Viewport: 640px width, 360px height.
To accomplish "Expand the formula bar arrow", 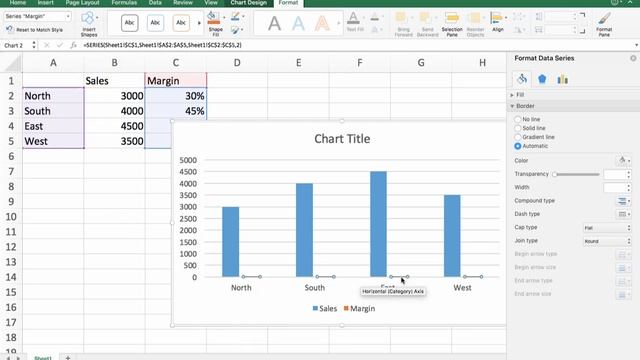I will point(636,45).
